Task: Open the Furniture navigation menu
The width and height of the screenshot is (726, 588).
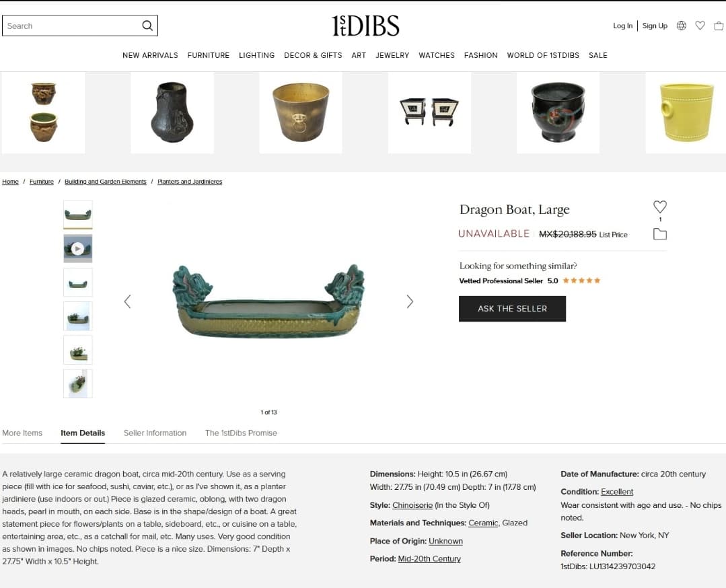Action: point(209,55)
